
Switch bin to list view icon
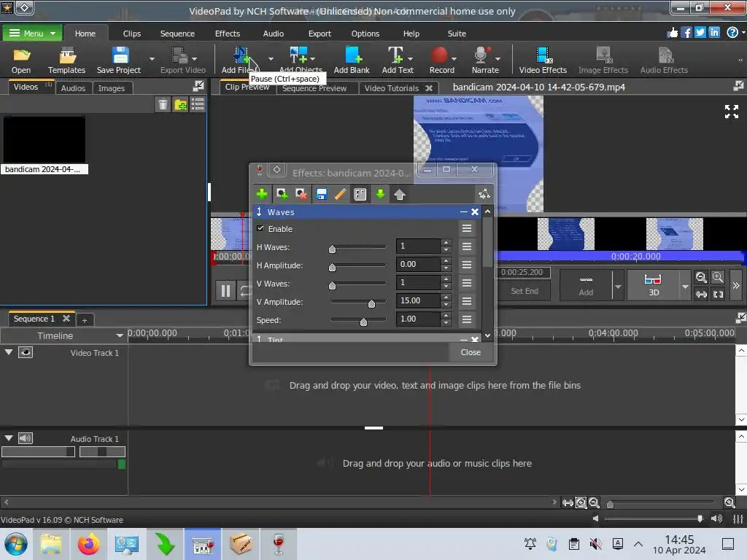tap(198, 104)
